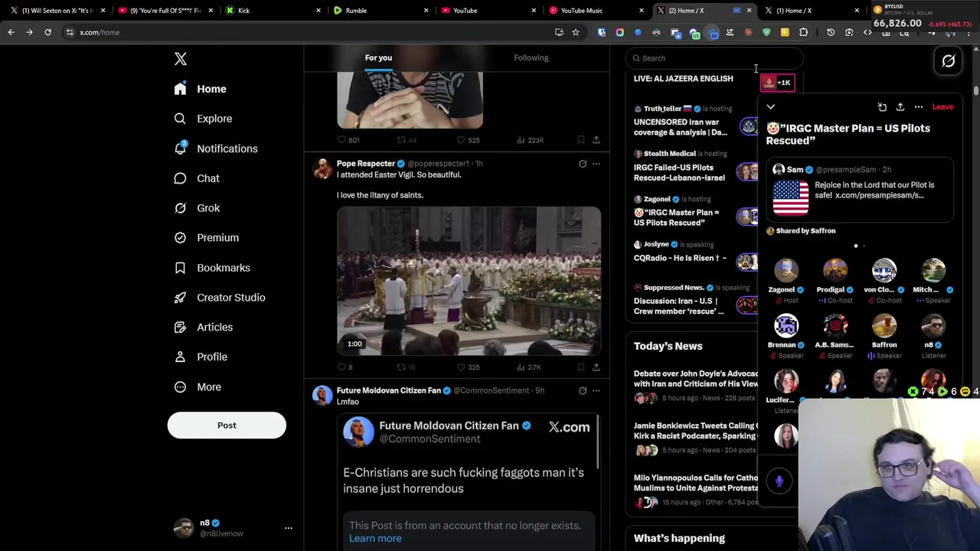Open Milo Yiannopoulos news item
Image resolution: width=980 pixels, height=551 pixels.
coord(695,491)
